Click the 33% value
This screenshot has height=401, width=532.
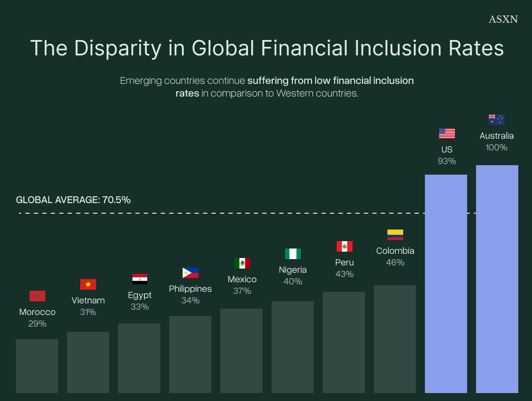(x=140, y=307)
